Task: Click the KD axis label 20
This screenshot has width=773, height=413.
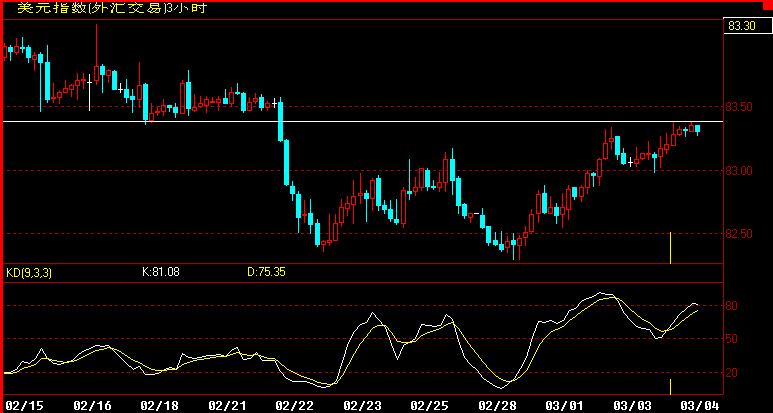Action: click(732, 373)
